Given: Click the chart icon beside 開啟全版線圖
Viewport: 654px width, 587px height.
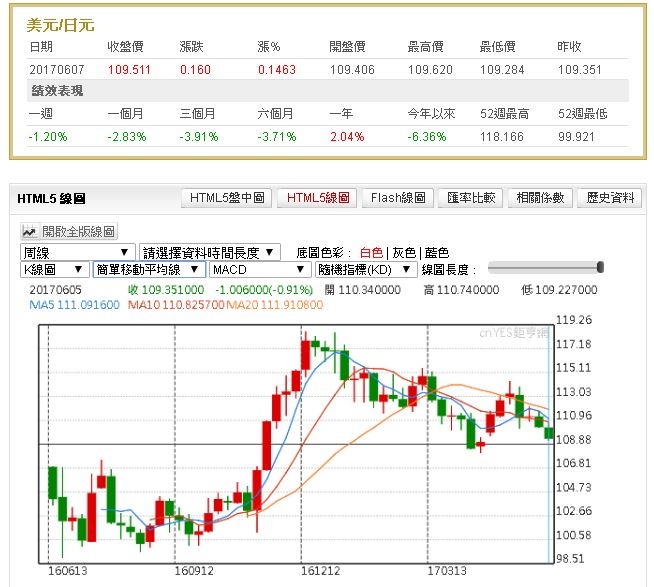Looking at the screenshot, I should pos(30,232).
